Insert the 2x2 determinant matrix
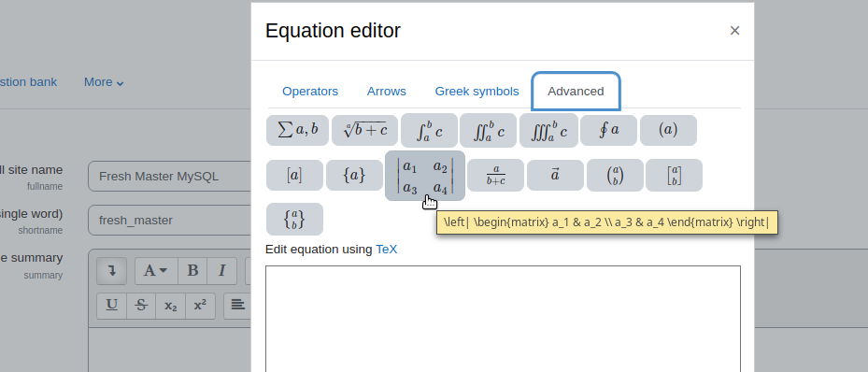 point(425,176)
